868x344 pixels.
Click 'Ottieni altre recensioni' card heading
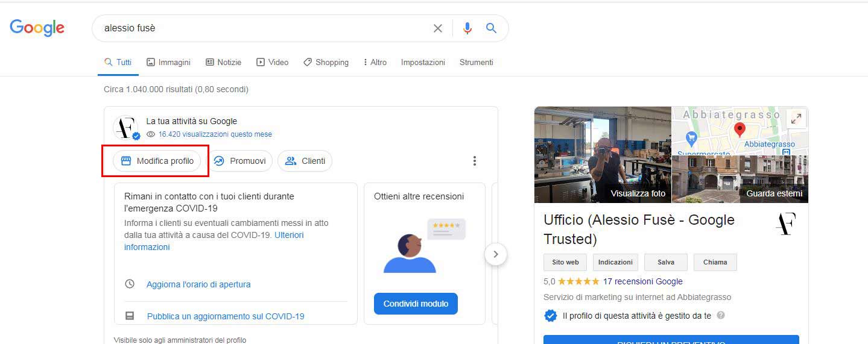click(419, 196)
